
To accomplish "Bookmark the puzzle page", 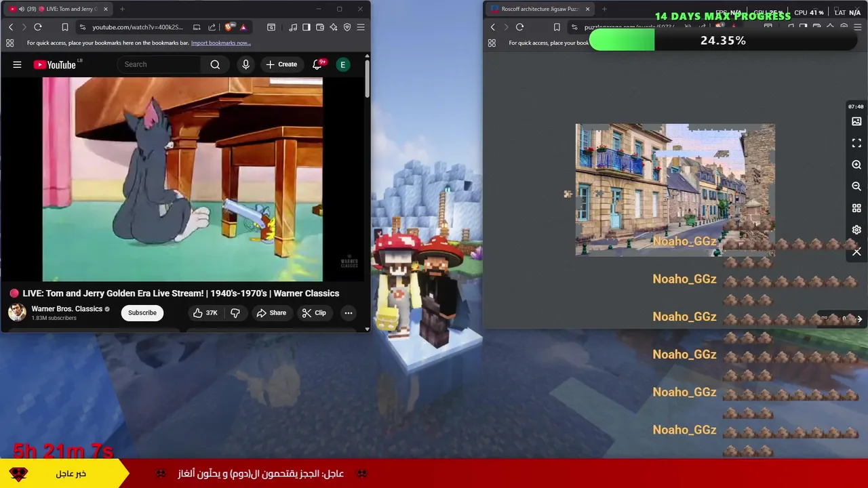I will pos(557,27).
